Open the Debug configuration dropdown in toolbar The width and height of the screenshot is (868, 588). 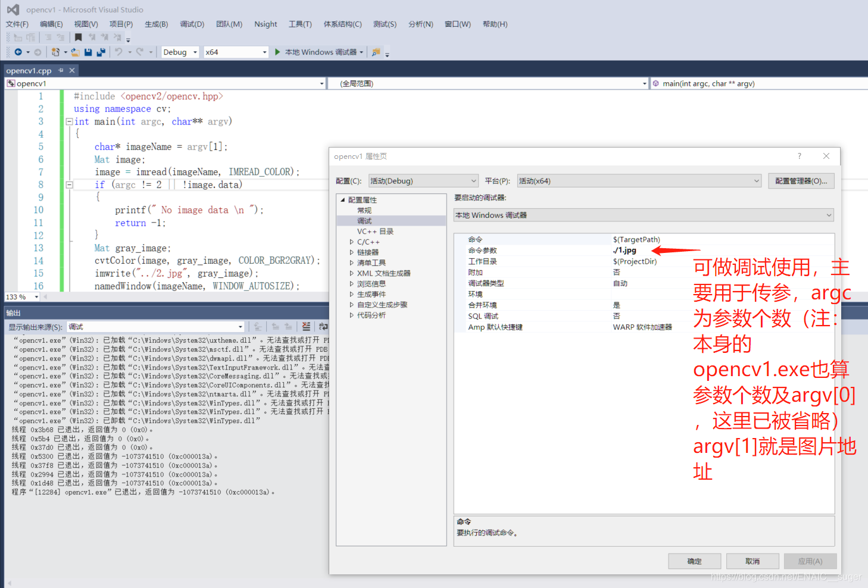(x=180, y=52)
